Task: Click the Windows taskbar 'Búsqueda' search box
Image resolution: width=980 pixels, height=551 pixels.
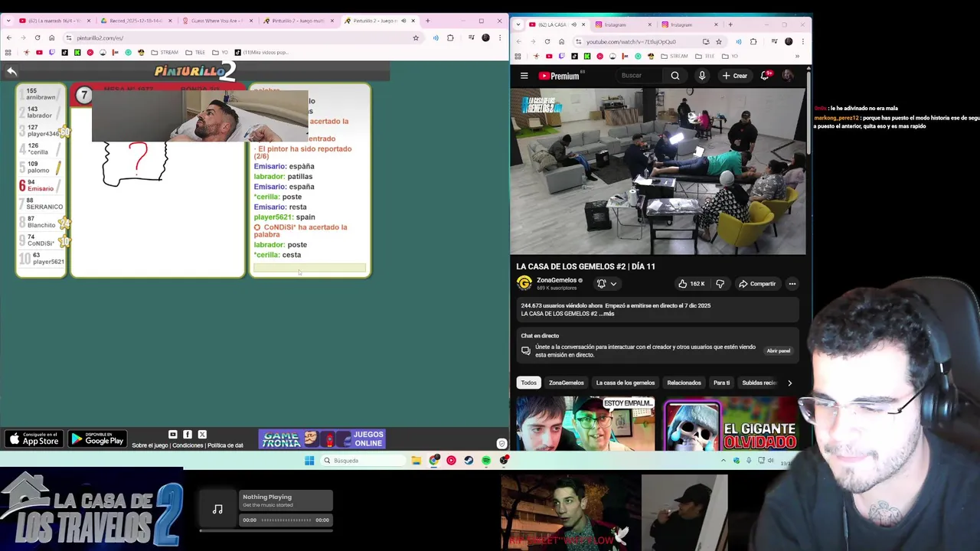Action: pyautogui.click(x=363, y=461)
